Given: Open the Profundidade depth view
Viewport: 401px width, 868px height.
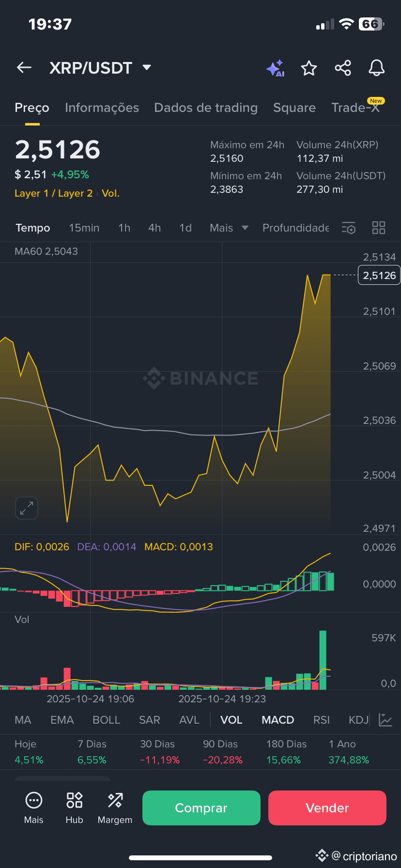Looking at the screenshot, I should tap(296, 228).
